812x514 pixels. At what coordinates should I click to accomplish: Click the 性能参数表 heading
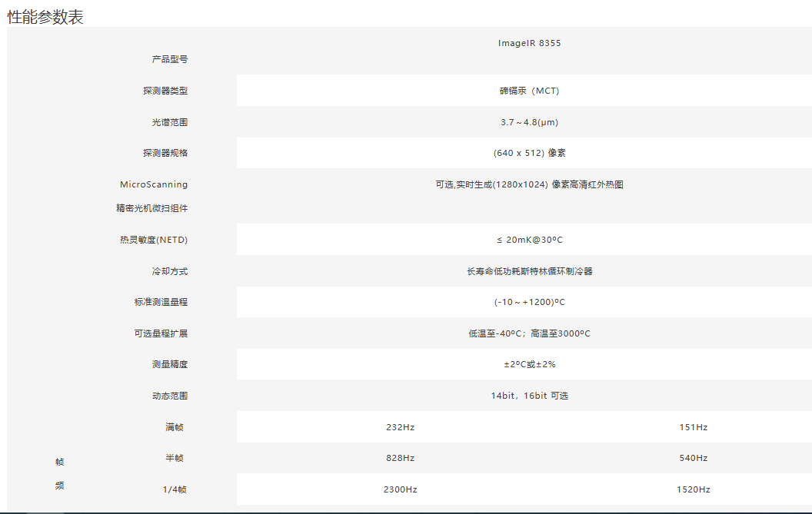tap(45, 17)
